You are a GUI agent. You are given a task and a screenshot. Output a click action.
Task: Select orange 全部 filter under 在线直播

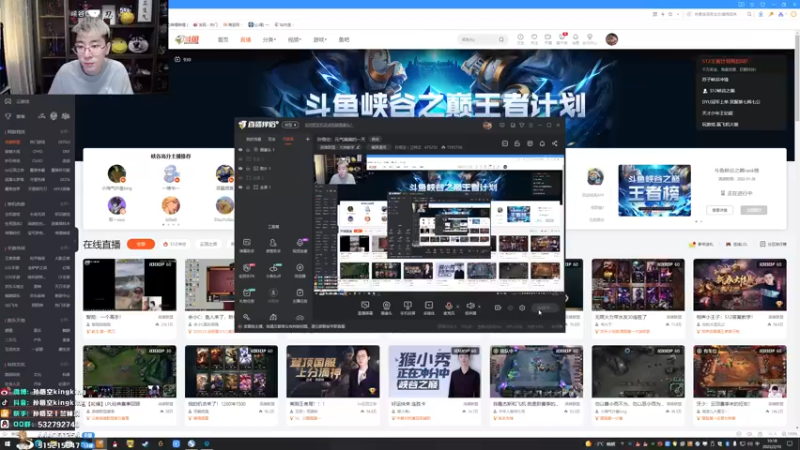tap(141, 244)
